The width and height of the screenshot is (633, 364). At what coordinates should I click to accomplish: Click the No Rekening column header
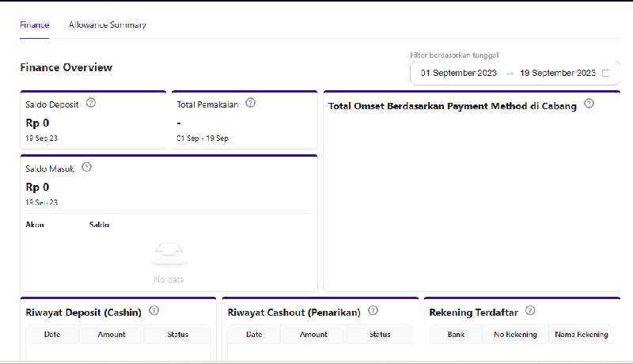click(515, 335)
